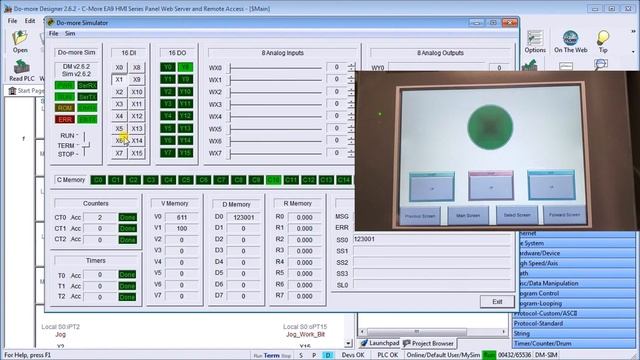Click the CT0 Done button
The width and height of the screenshot is (640, 360).
coord(127,217)
